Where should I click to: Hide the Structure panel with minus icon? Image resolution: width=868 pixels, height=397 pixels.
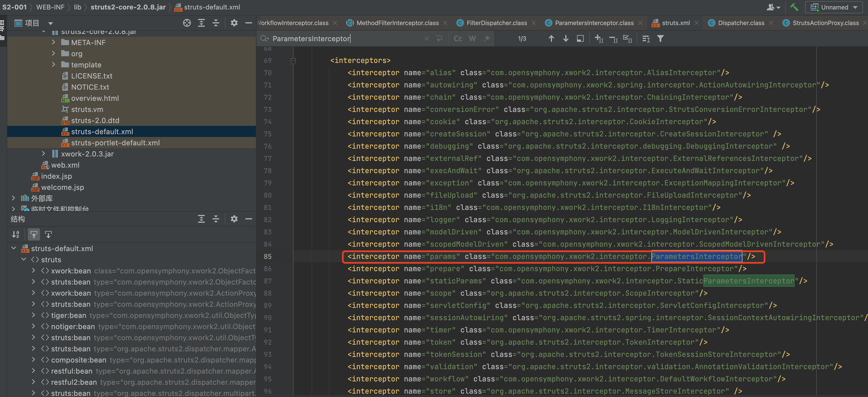click(248, 219)
